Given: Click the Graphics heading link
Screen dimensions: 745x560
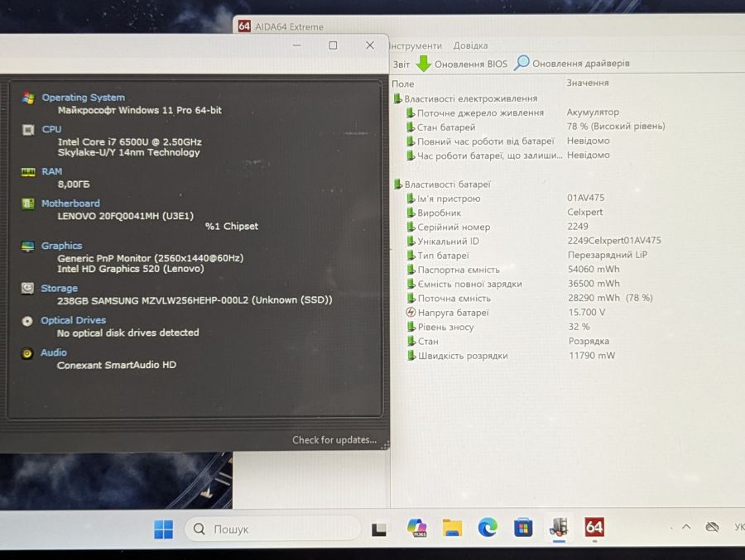Looking at the screenshot, I should (61, 246).
